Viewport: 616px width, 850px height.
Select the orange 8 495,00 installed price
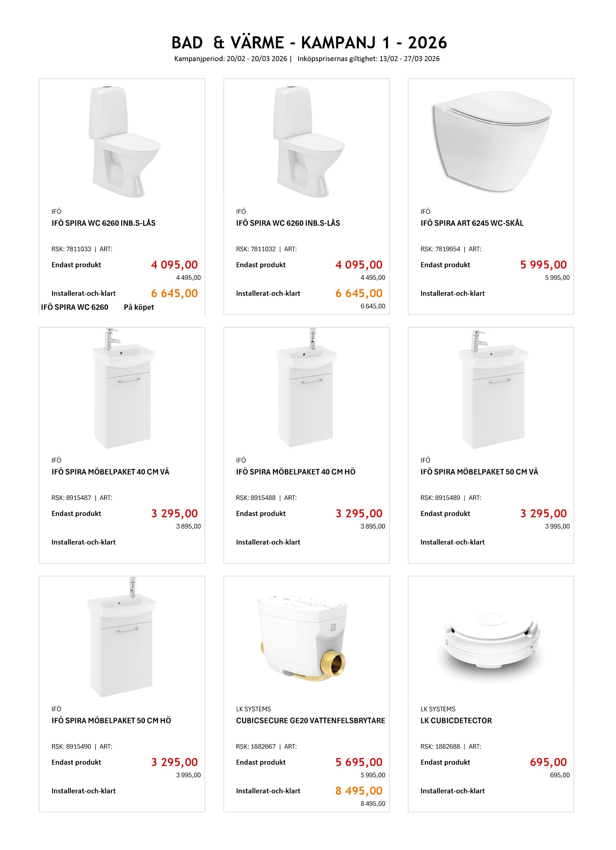point(358,791)
